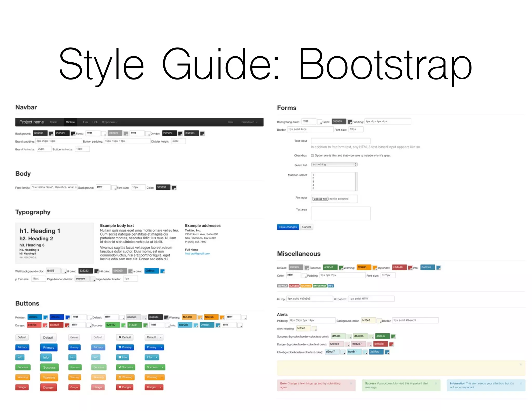Open color picker beside Buttons Danger ee5f5b
The width and height of the screenshot is (532, 411).
pos(45,325)
